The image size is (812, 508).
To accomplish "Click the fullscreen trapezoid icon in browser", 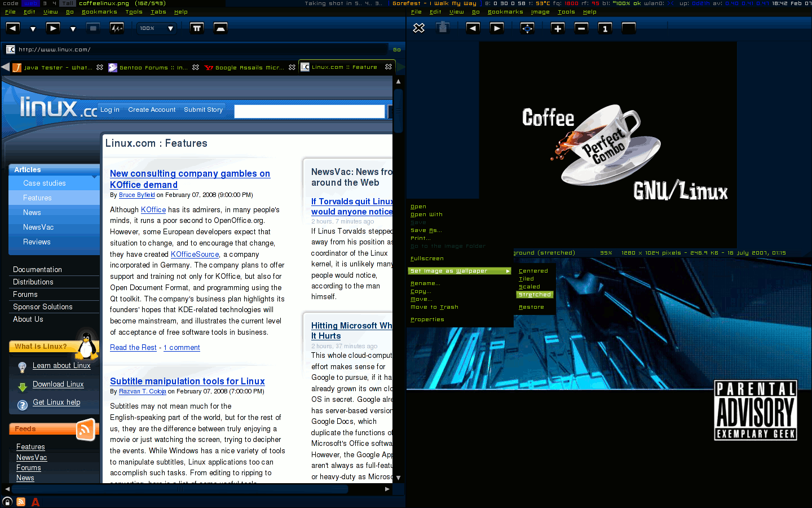I will pyautogui.click(x=220, y=28).
